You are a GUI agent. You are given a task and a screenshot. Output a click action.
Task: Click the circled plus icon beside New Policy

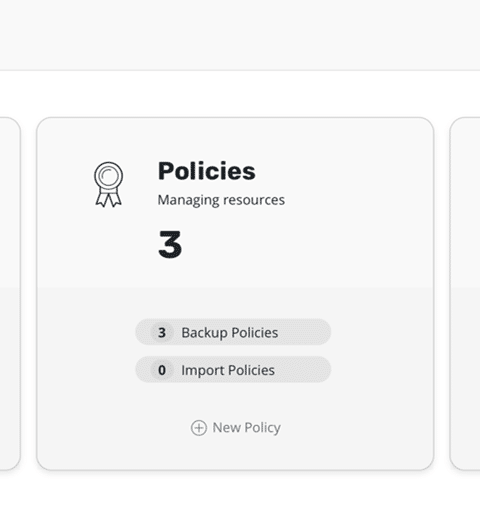(199, 428)
